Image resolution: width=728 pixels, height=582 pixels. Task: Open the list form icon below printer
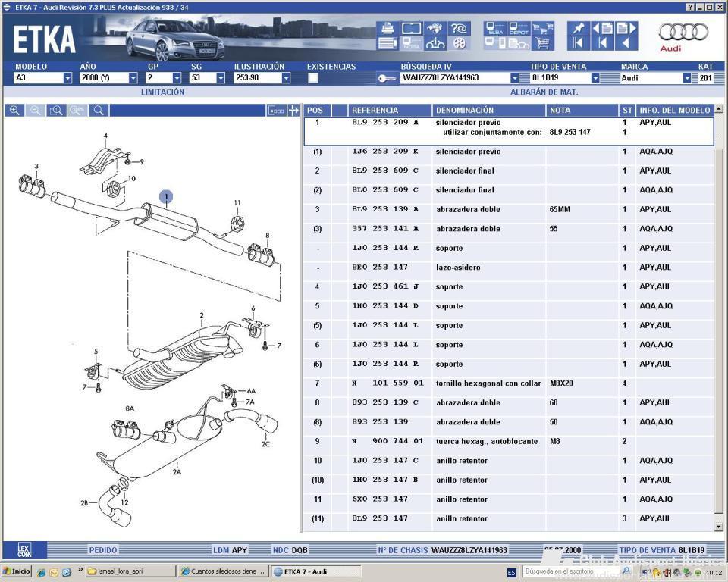(388, 44)
